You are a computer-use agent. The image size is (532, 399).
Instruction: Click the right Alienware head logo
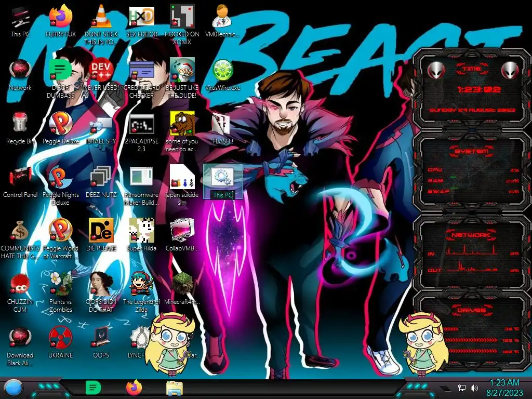tap(510, 71)
